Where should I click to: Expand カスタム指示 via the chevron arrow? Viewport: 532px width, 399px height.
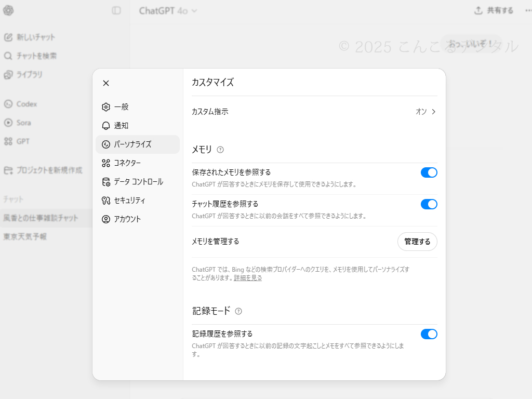433,112
